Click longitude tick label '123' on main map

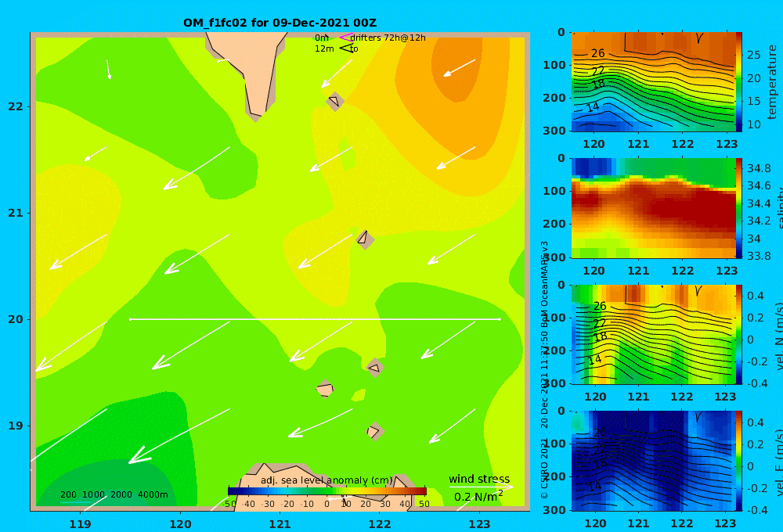479,524
